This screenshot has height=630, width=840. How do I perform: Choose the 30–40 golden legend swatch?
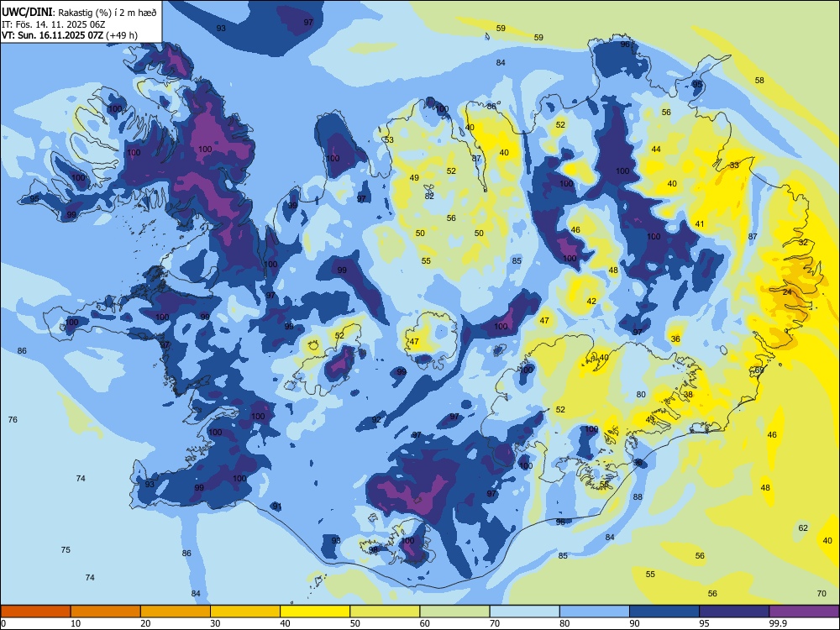pyautogui.click(x=245, y=612)
